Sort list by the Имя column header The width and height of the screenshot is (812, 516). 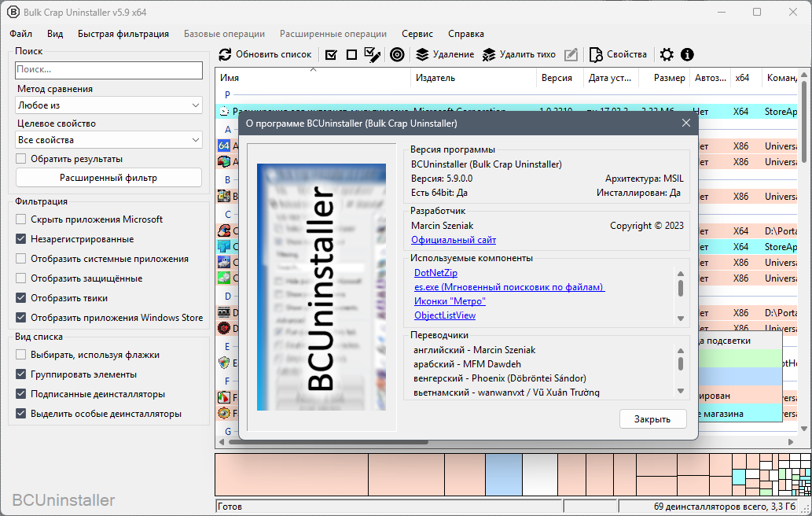click(313, 78)
